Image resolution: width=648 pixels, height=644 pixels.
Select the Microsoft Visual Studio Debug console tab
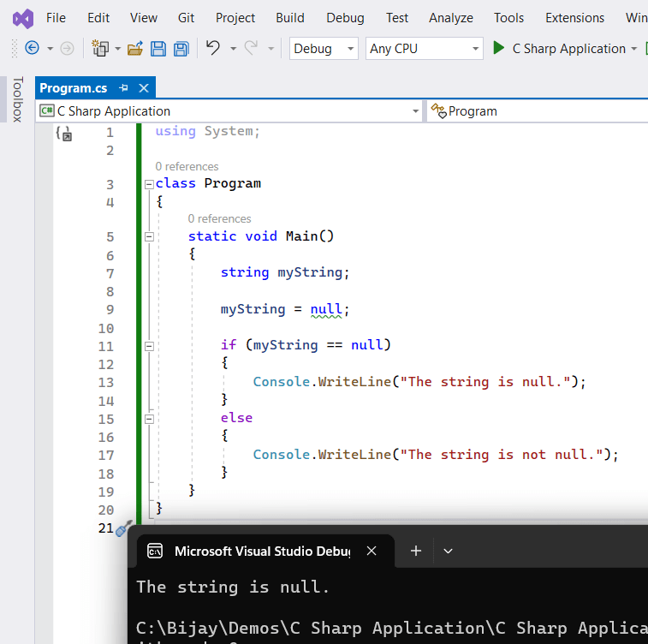[x=263, y=551]
